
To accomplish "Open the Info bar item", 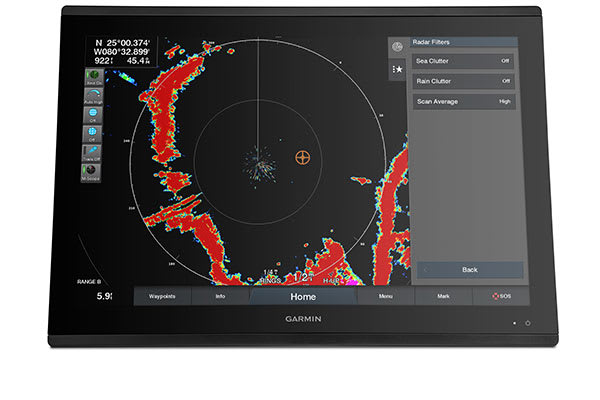I will coord(220,297).
